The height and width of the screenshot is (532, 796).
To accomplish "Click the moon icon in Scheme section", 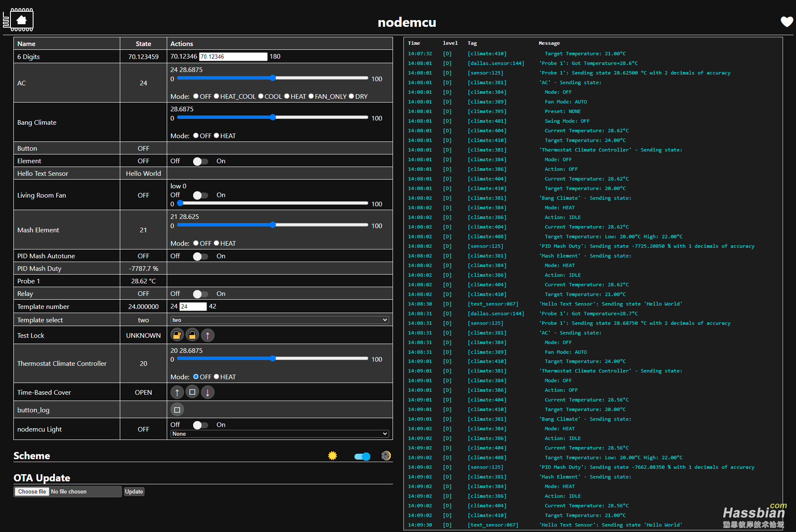I will [x=386, y=456].
